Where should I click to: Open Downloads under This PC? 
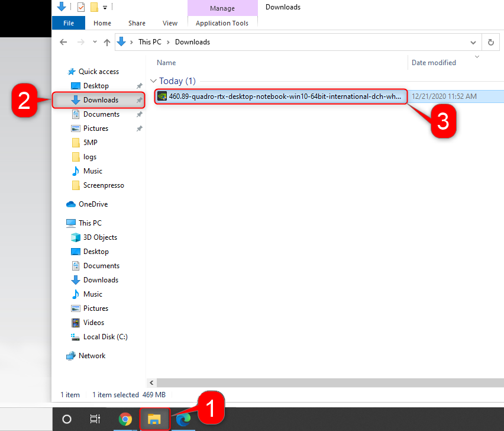click(x=101, y=280)
